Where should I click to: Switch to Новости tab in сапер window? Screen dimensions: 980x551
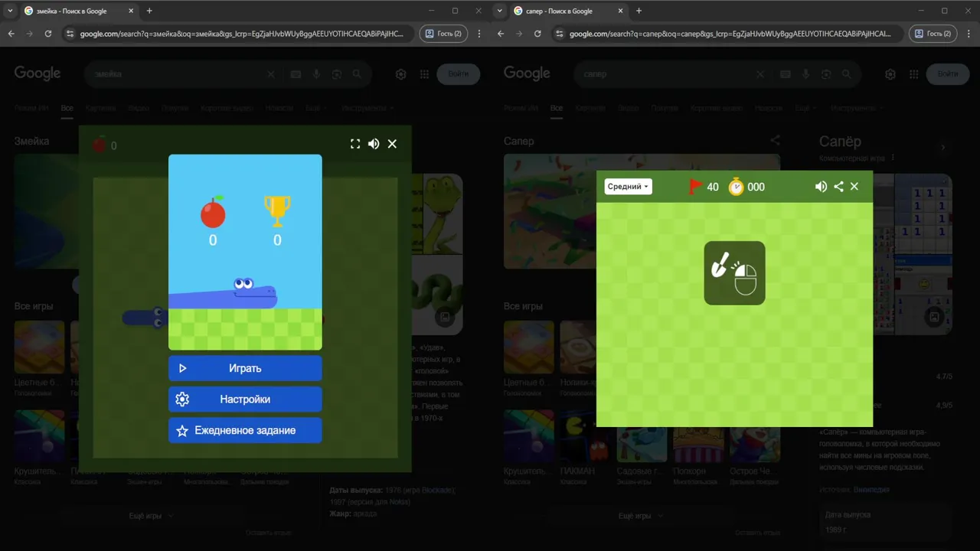tap(769, 108)
